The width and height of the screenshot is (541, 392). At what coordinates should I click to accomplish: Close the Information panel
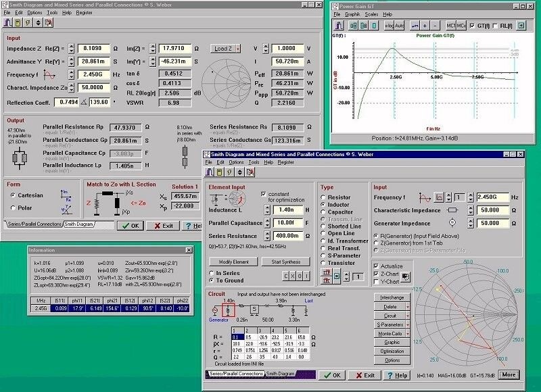(189, 250)
